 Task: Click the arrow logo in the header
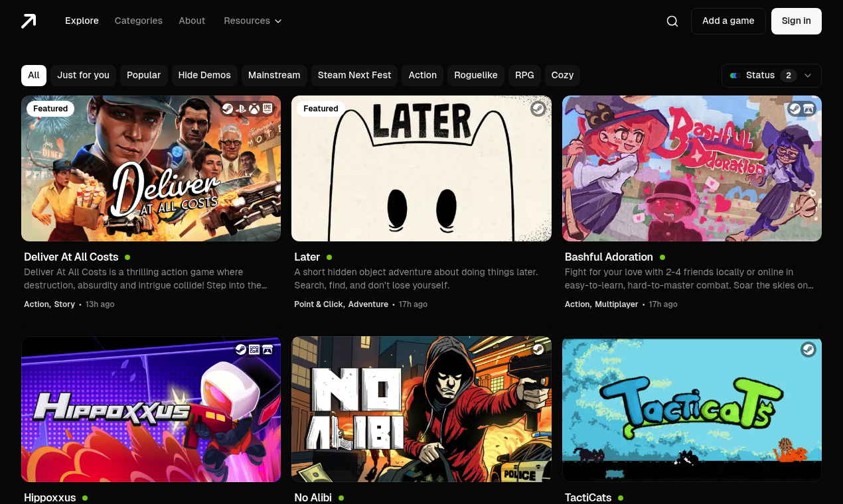[29, 21]
